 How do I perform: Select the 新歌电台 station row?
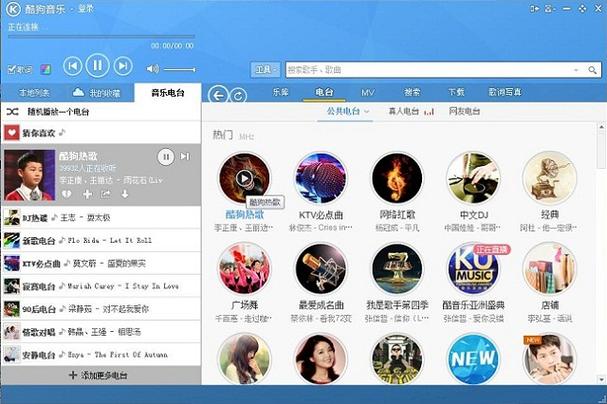tap(101, 241)
